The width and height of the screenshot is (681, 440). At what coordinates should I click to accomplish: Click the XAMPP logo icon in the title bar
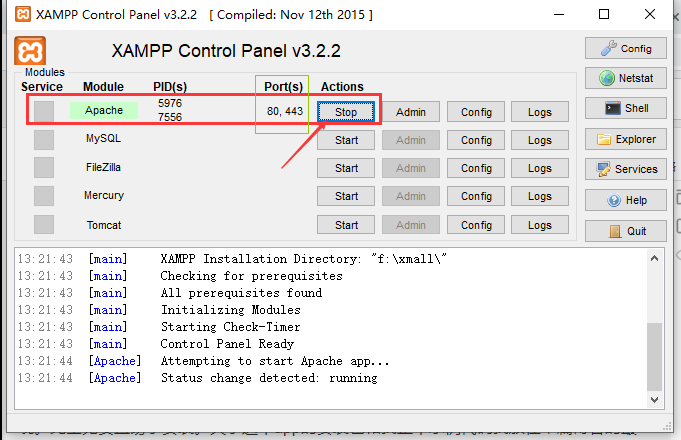(x=23, y=14)
